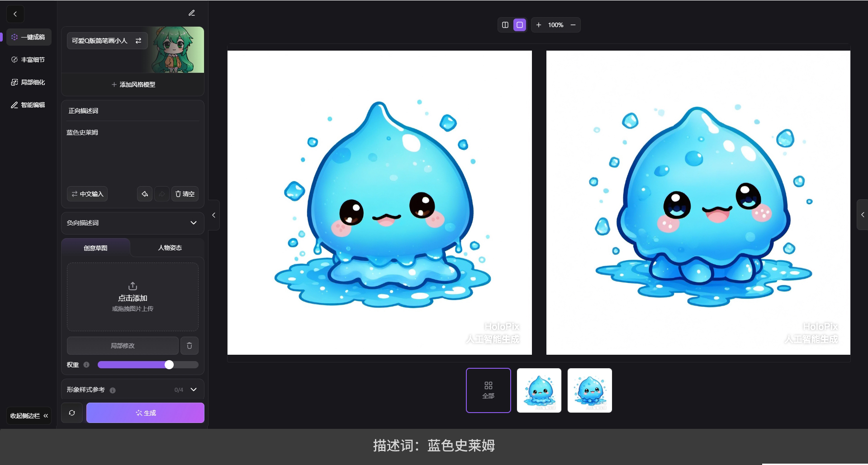The image size is (868, 465).
Task: Expand the right panel with its arrow
Action: click(862, 215)
